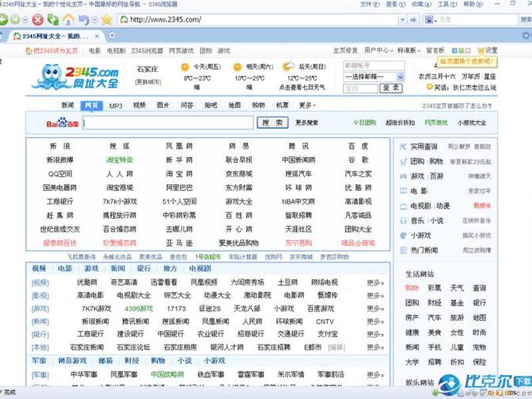This screenshot has height=399, width=532.
Task: Click the headphones icon beside 音乐
Action: click(x=403, y=221)
